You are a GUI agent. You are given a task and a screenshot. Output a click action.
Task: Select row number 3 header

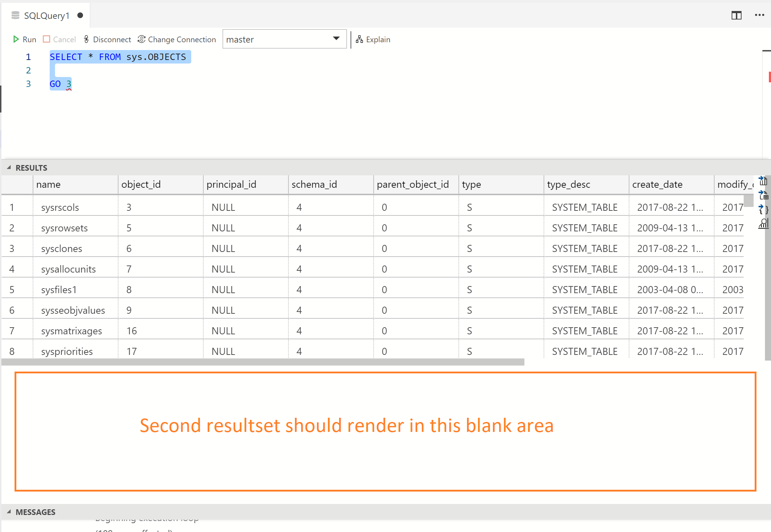12,248
